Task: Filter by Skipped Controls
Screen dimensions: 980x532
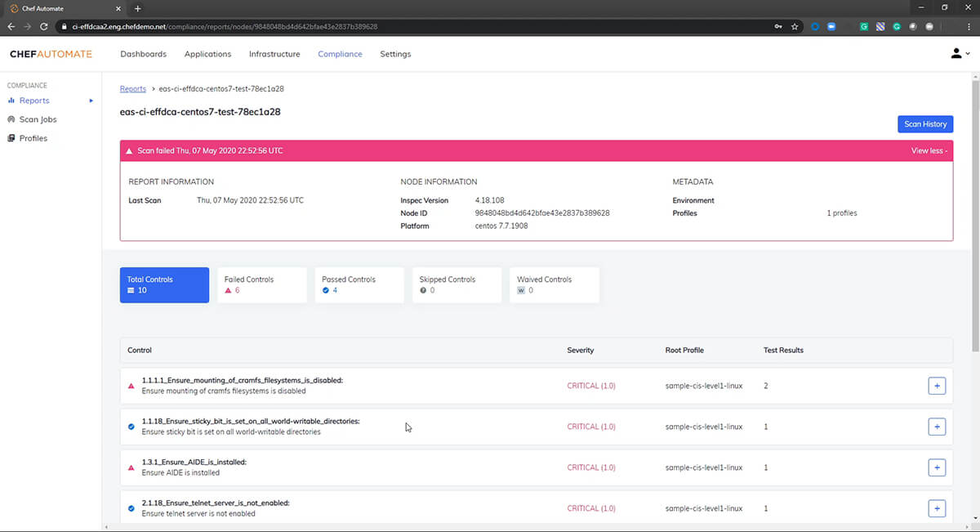Action: [456, 284]
